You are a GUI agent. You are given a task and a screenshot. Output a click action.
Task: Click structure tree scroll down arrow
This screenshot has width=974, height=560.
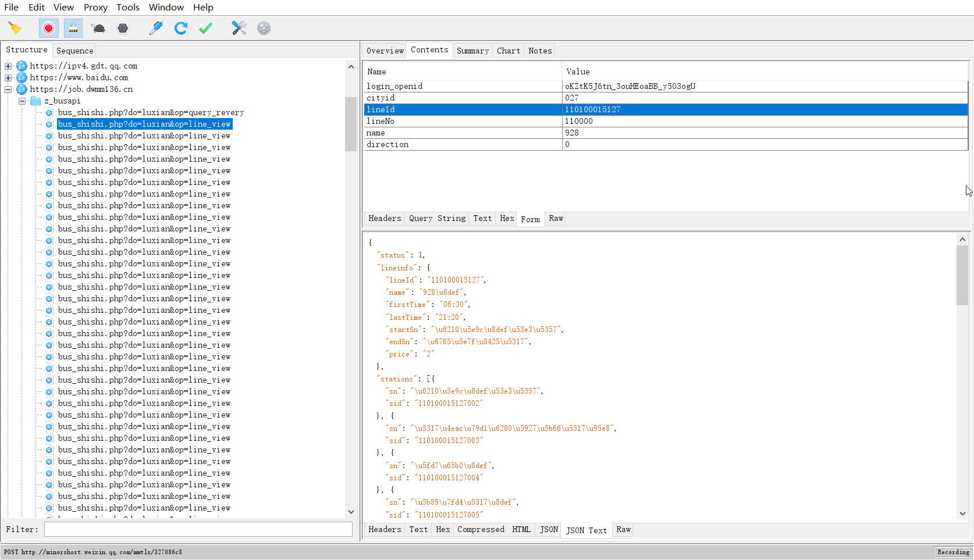(351, 512)
